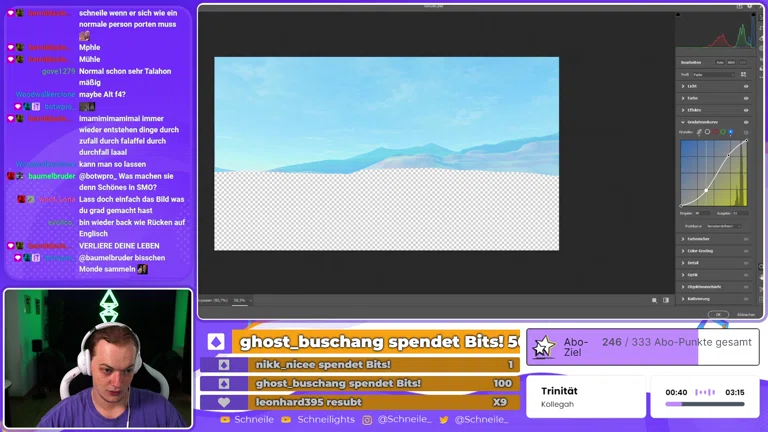768x432 pixels.
Task: Toggle visibility eye for Farbe panel
Action: point(746,98)
